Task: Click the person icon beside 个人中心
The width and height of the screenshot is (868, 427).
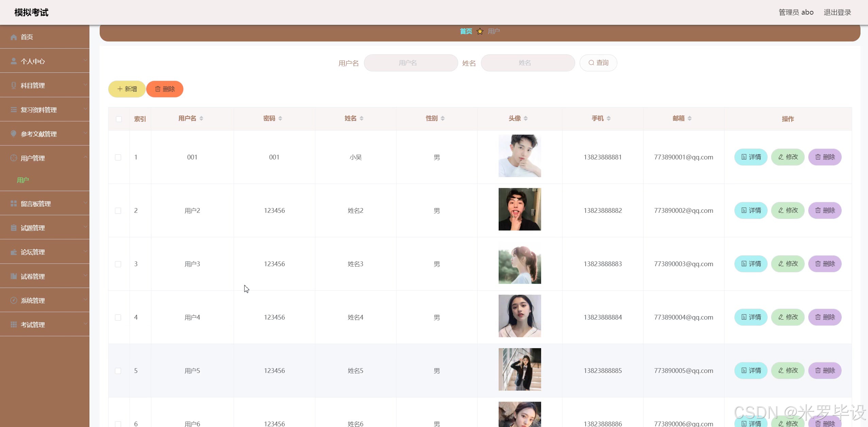Action: [x=14, y=61]
